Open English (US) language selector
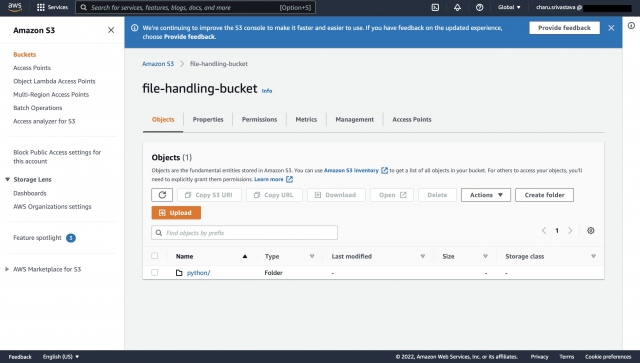Viewport: 640px width, 363px height. pyautogui.click(x=61, y=356)
